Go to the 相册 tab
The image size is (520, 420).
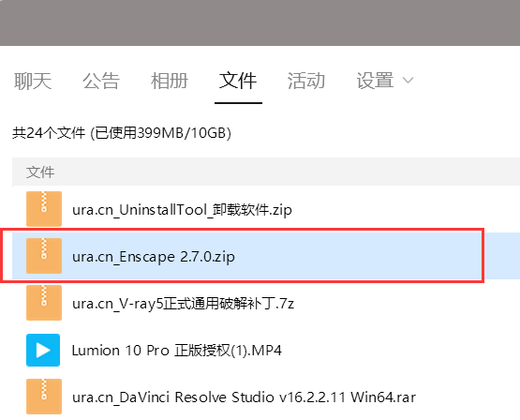(x=170, y=81)
